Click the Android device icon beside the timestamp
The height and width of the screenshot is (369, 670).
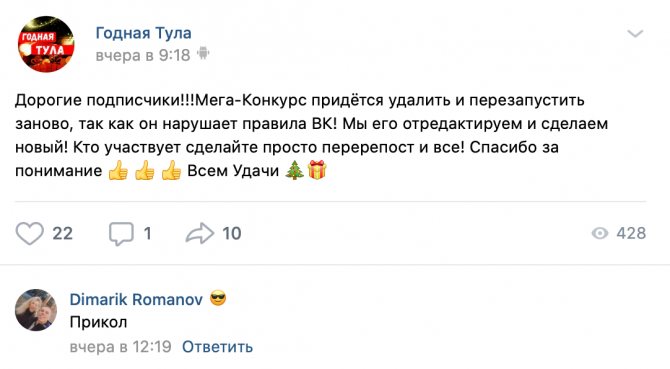tap(203, 54)
